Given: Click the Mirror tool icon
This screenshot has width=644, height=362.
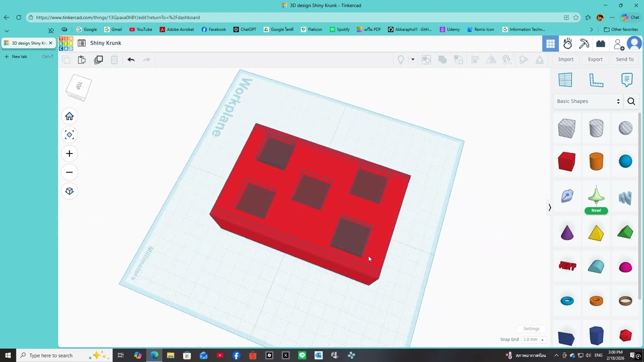Looking at the screenshot, I should point(491,60).
